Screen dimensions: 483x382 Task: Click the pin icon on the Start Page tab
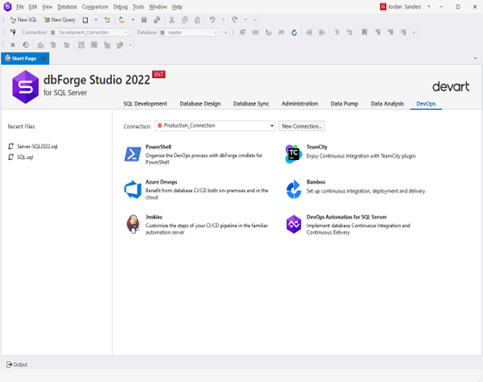(x=43, y=58)
